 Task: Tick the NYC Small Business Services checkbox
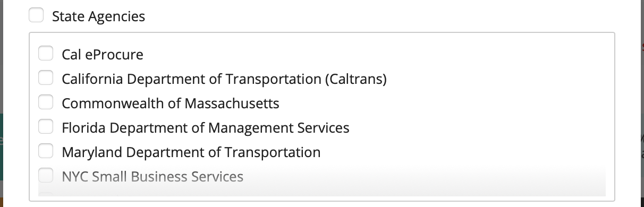click(46, 176)
